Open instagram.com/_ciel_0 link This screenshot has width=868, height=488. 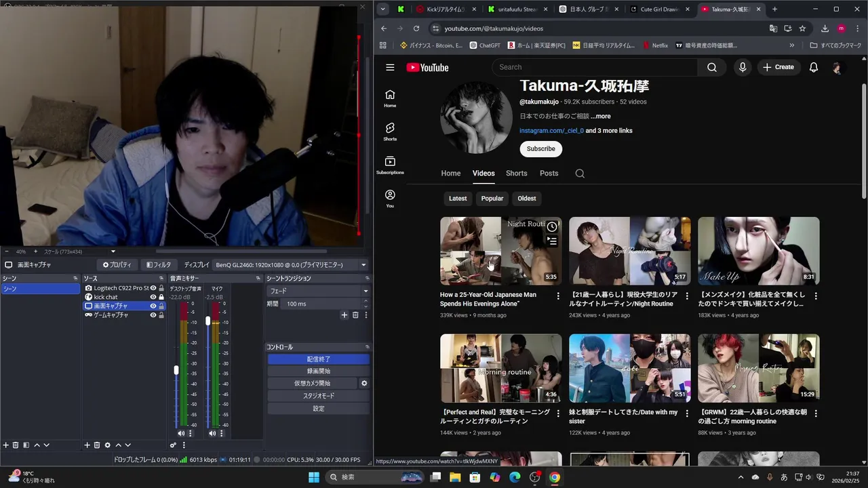pyautogui.click(x=551, y=131)
